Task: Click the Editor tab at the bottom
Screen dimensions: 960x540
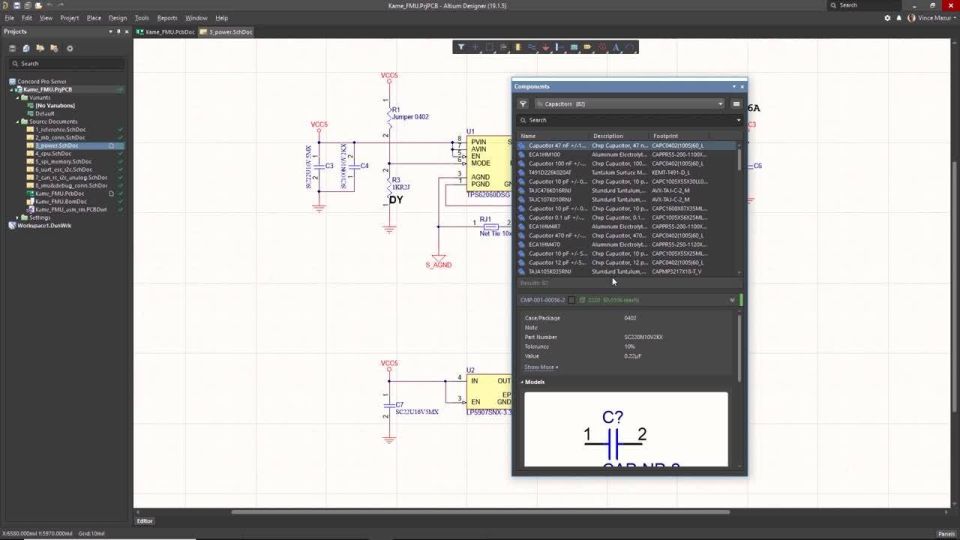Action: (x=145, y=521)
